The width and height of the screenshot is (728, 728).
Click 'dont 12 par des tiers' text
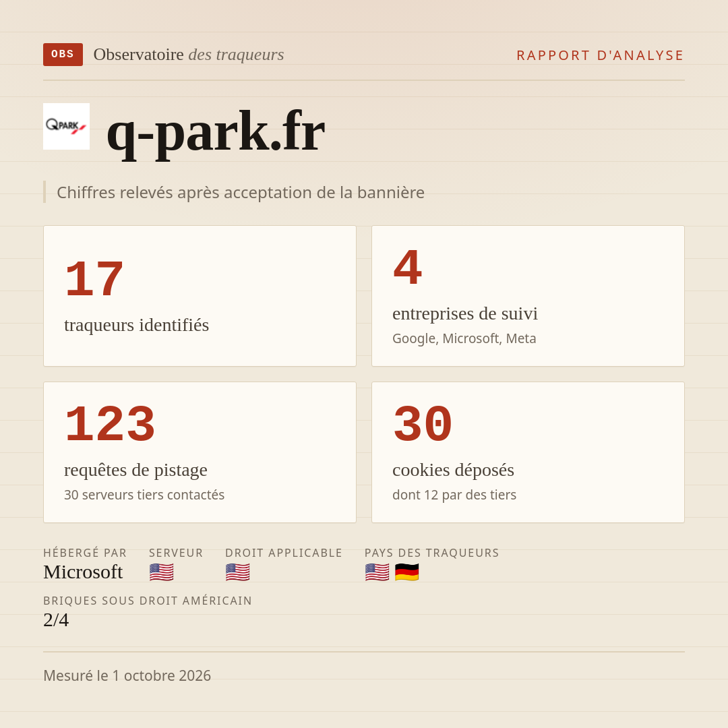454,495
